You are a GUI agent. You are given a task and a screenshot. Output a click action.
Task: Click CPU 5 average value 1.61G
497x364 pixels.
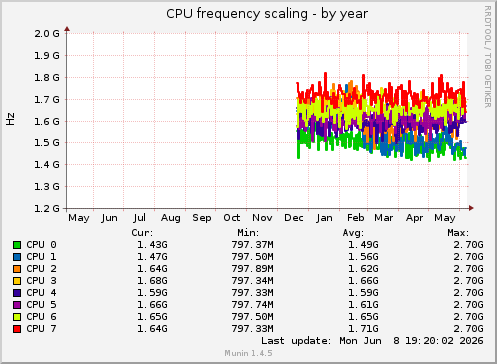click(363, 305)
